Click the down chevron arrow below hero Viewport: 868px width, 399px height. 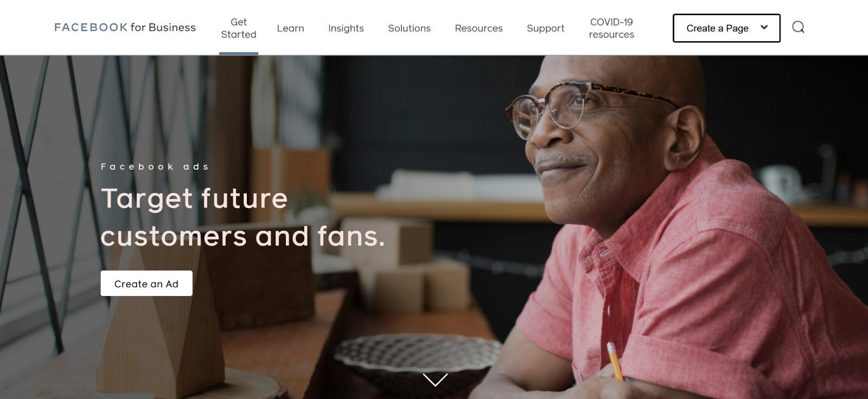tap(435, 379)
